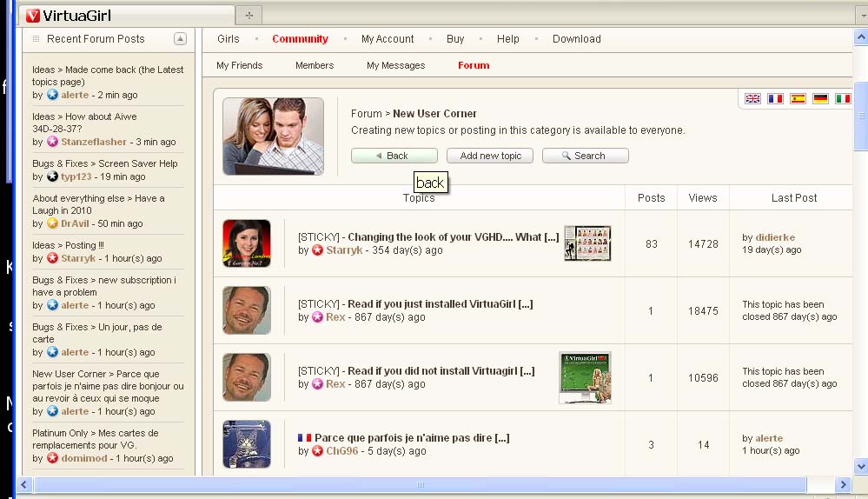
Task: Select the Italian flag language icon
Action: 843,98
